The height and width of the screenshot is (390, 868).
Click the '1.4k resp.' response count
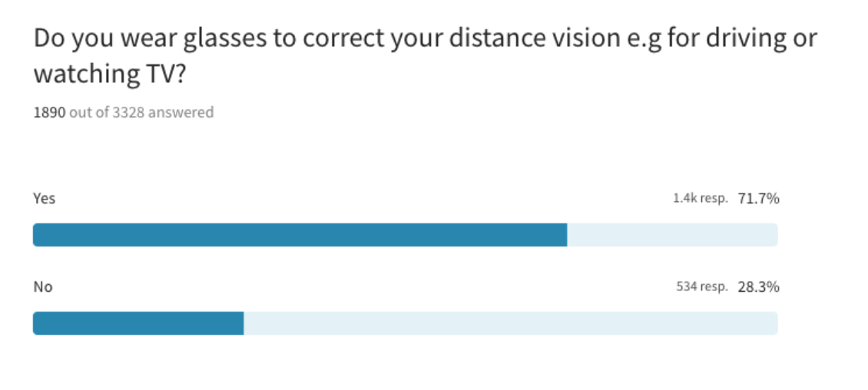pyautogui.click(x=701, y=199)
